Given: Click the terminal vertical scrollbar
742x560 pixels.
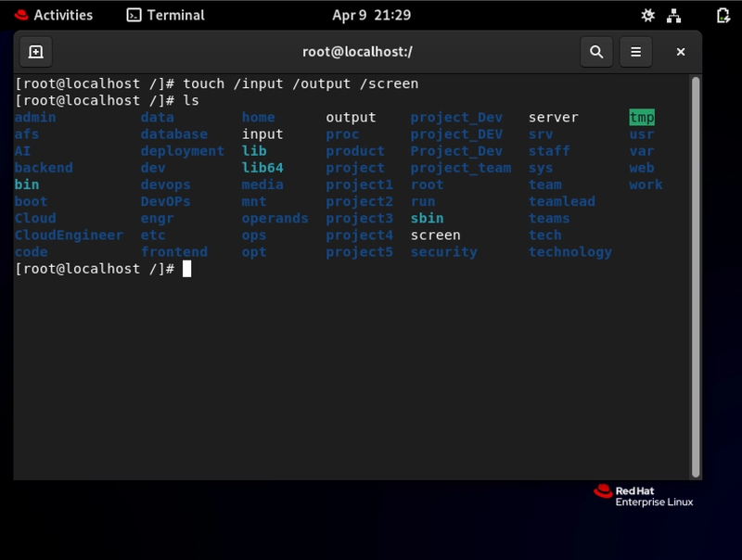Looking at the screenshot, I should tap(695, 276).
